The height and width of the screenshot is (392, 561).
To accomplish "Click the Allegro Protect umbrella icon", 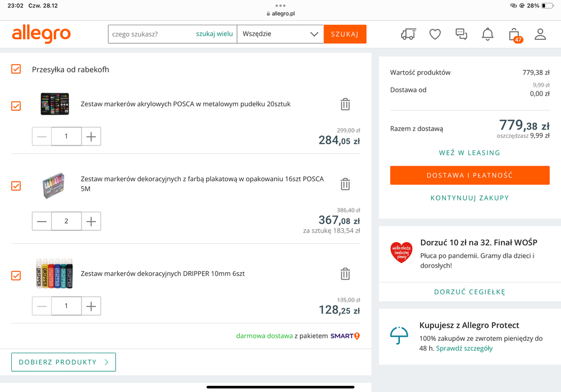I will tap(399, 335).
